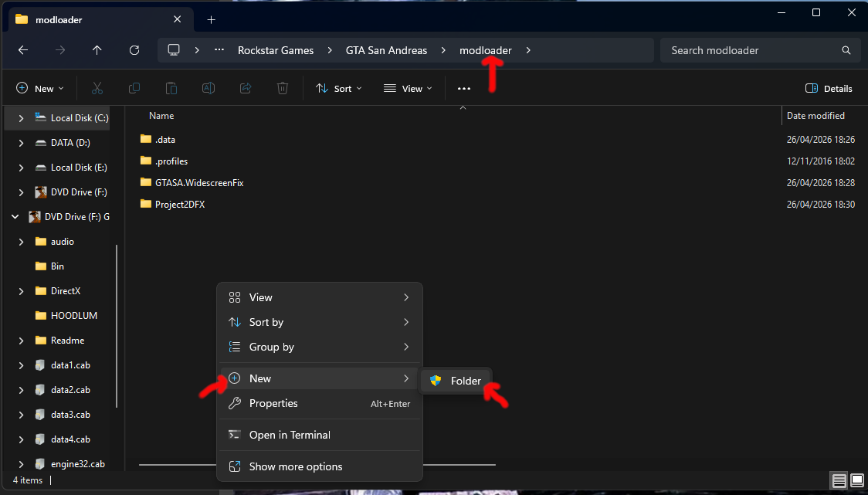Image resolution: width=868 pixels, height=495 pixels.
Task: Click the Share toolbar icon
Action: point(246,89)
